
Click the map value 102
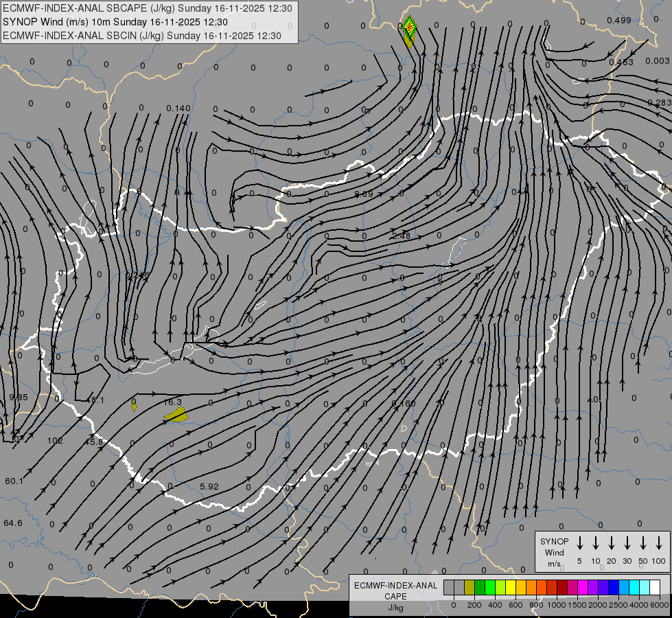[55, 440]
